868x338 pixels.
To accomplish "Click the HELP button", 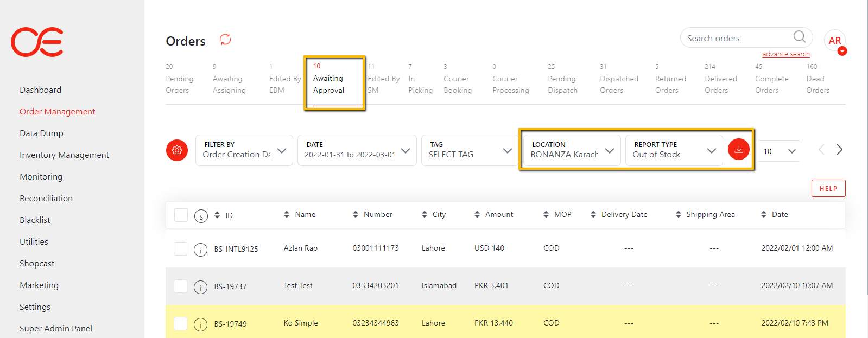I will 828,188.
